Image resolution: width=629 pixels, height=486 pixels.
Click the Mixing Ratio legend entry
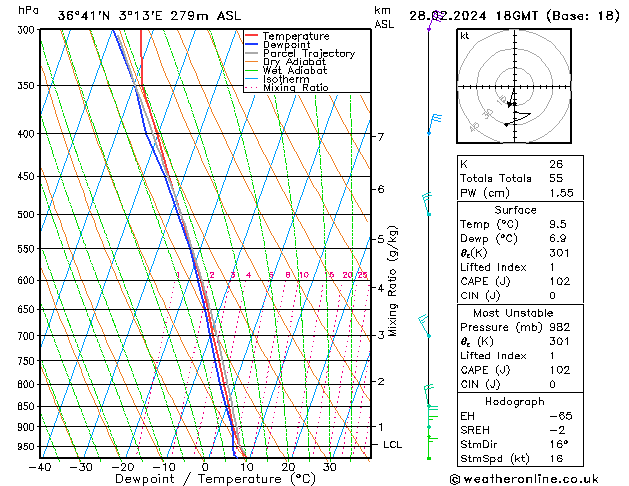point(295,88)
